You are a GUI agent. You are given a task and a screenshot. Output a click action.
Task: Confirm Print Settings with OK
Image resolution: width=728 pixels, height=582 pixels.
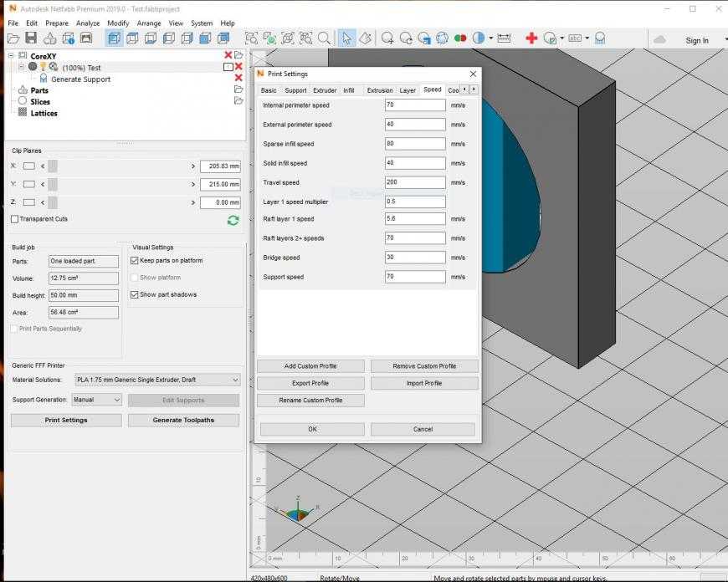312,429
